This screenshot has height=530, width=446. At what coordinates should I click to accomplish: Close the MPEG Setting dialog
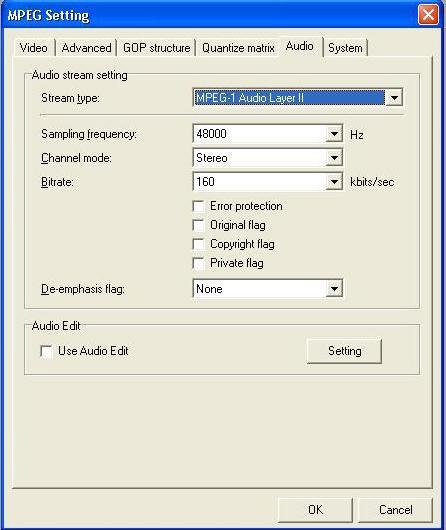point(428,15)
